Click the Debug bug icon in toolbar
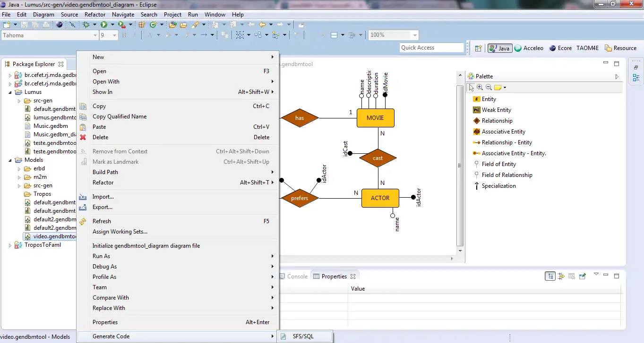 86,25
